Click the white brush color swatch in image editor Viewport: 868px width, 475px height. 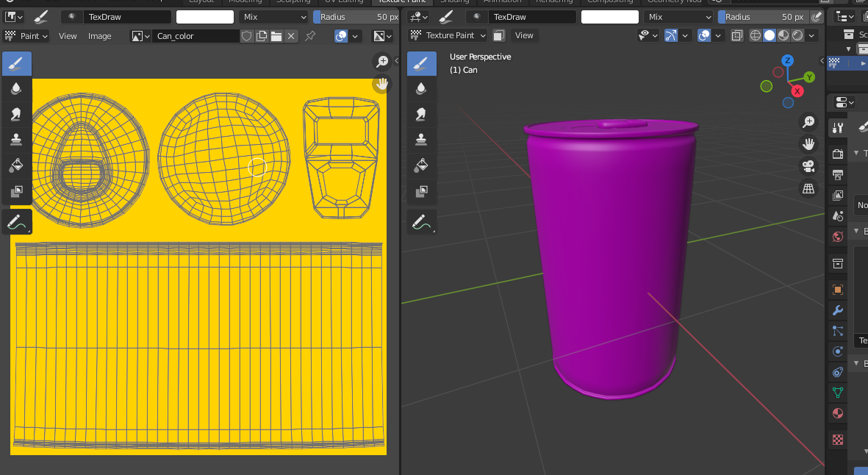pos(205,17)
